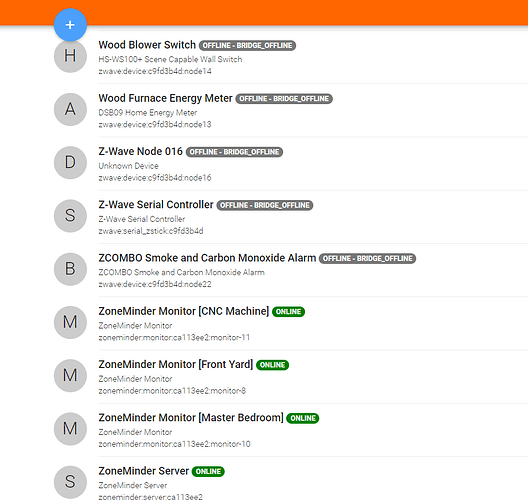Open Z-Wave Node 016 details
The image size is (528, 500).
[140, 151]
